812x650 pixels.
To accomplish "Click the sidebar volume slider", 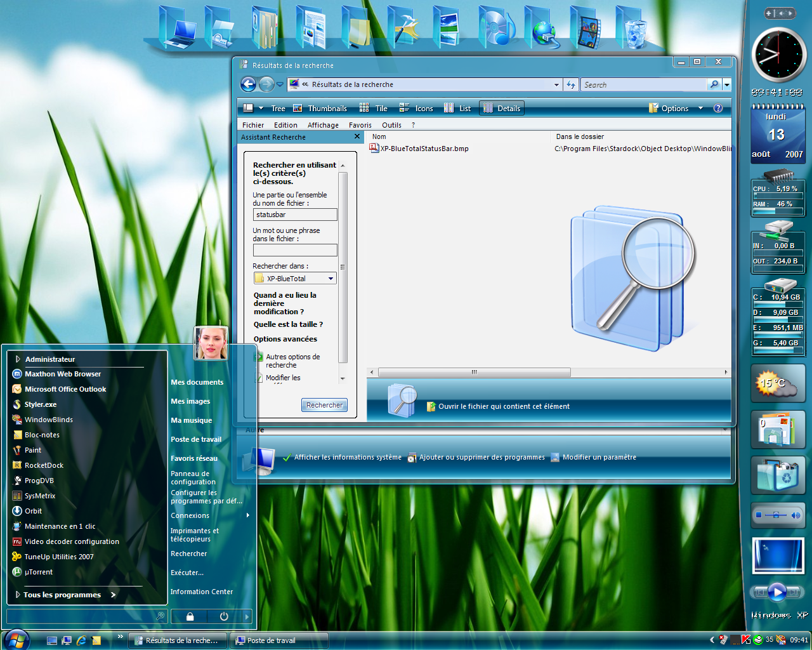I will click(x=776, y=515).
